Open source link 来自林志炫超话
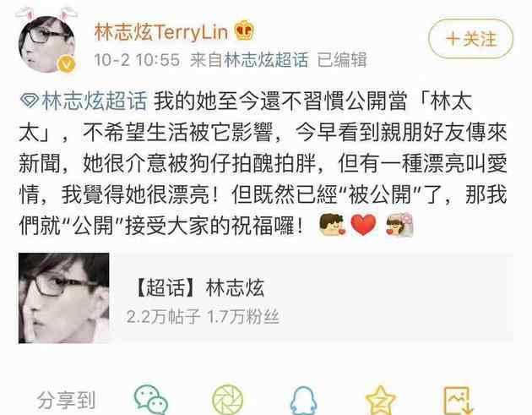532x415 pixels. (x=249, y=60)
